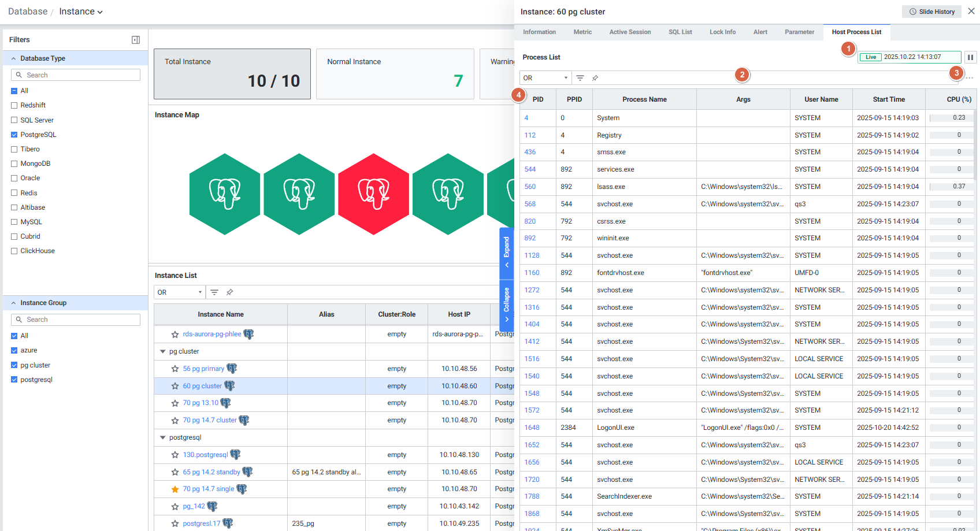980x531 pixels.
Task: Click the CPU bar for PID 4
Action: point(951,118)
